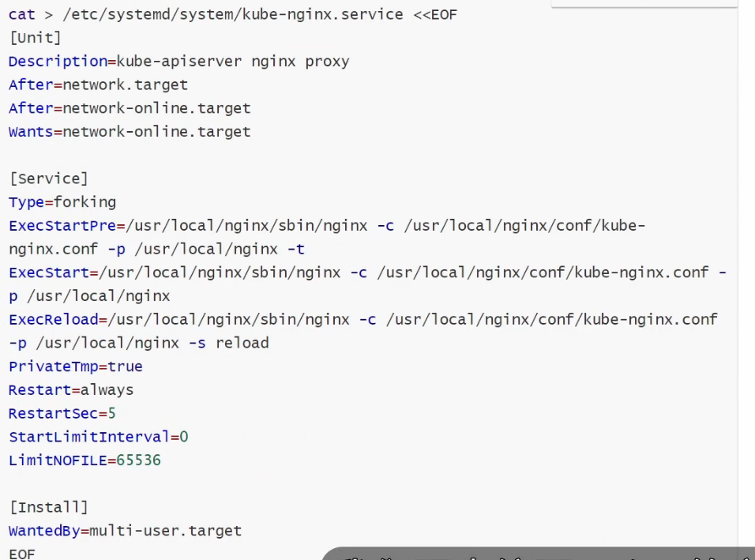
Task: Click the Restart=always line
Action: [71, 390]
